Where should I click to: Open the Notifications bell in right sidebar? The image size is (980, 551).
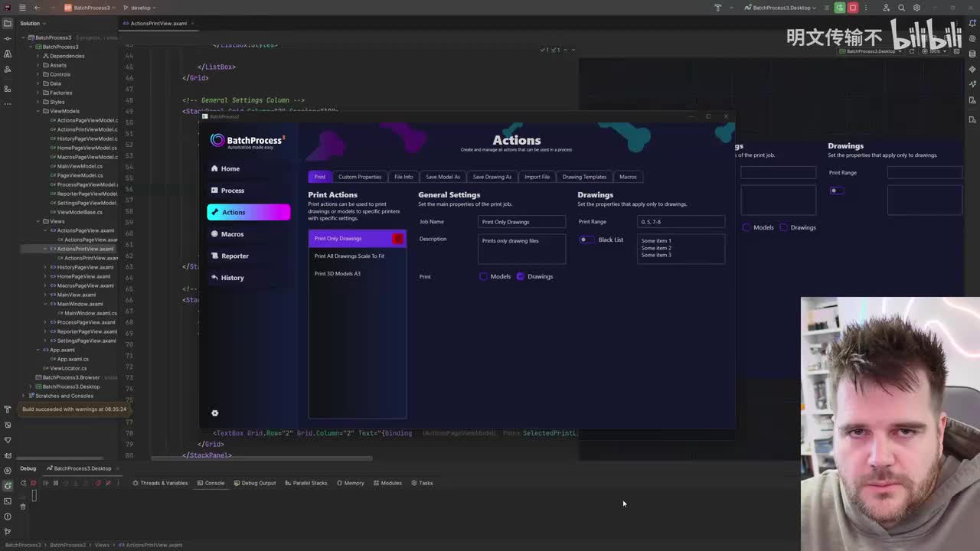pyautogui.click(x=972, y=23)
